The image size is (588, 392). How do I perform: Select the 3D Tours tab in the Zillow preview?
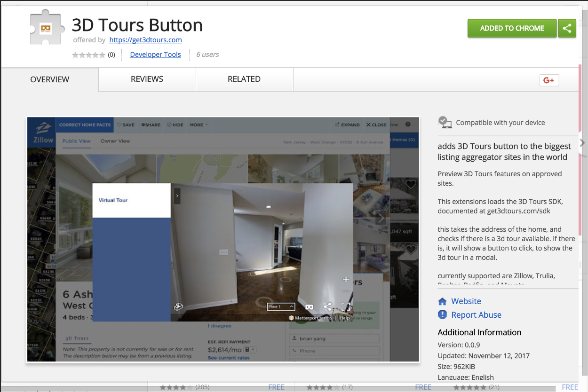point(77,338)
